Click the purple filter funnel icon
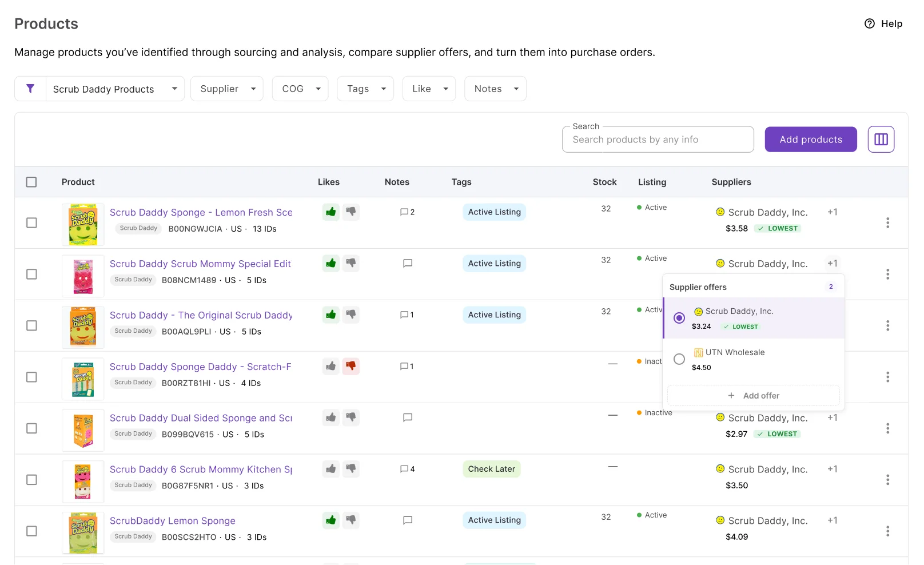 30,89
